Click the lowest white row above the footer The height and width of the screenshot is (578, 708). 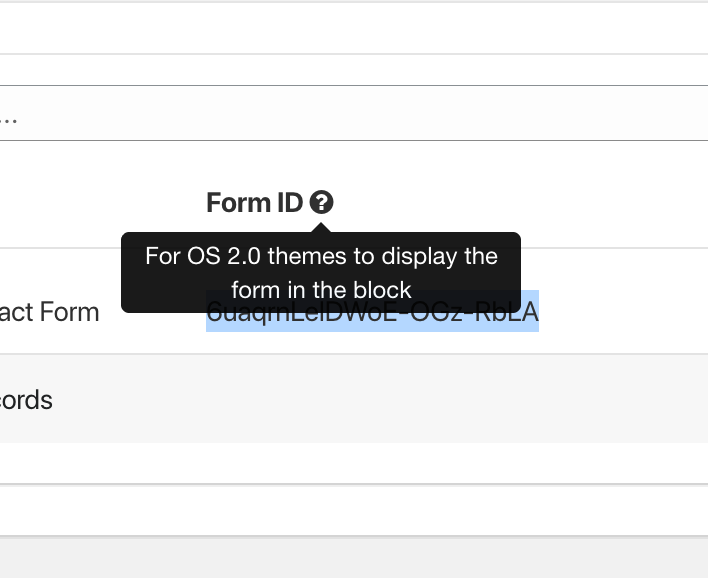pyautogui.click(x=350, y=510)
